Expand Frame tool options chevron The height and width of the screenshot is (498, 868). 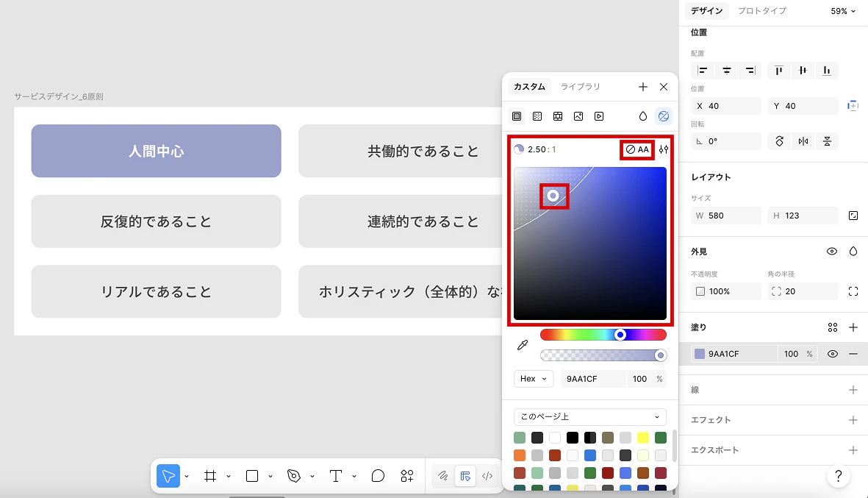tap(228, 477)
